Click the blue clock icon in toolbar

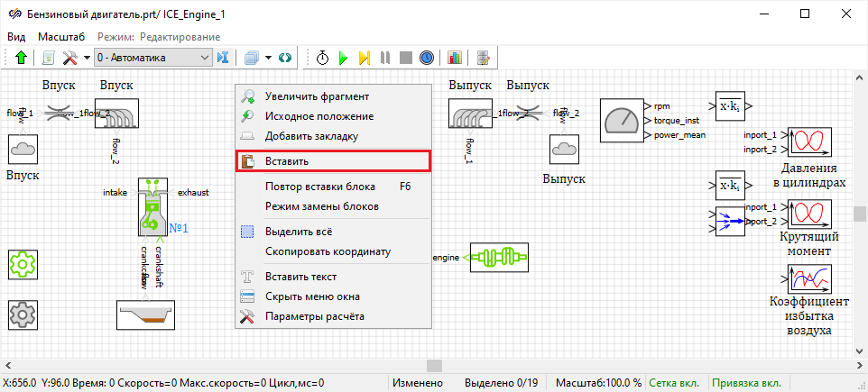tap(426, 58)
